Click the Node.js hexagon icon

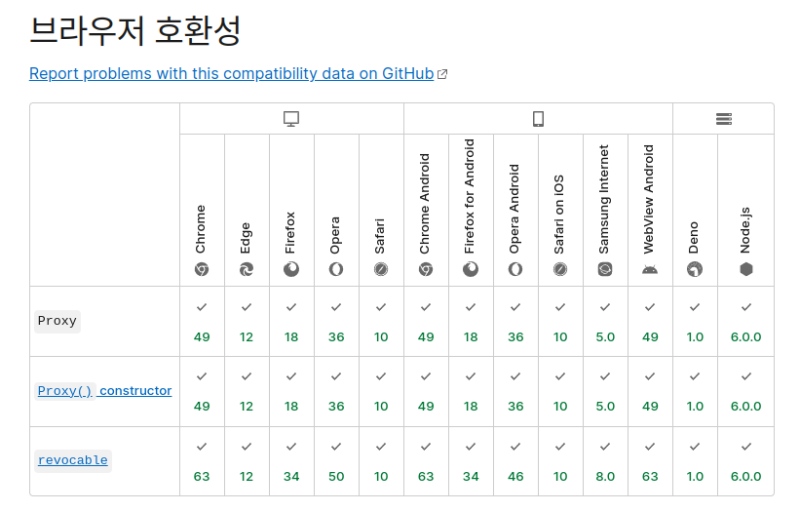tap(745, 270)
